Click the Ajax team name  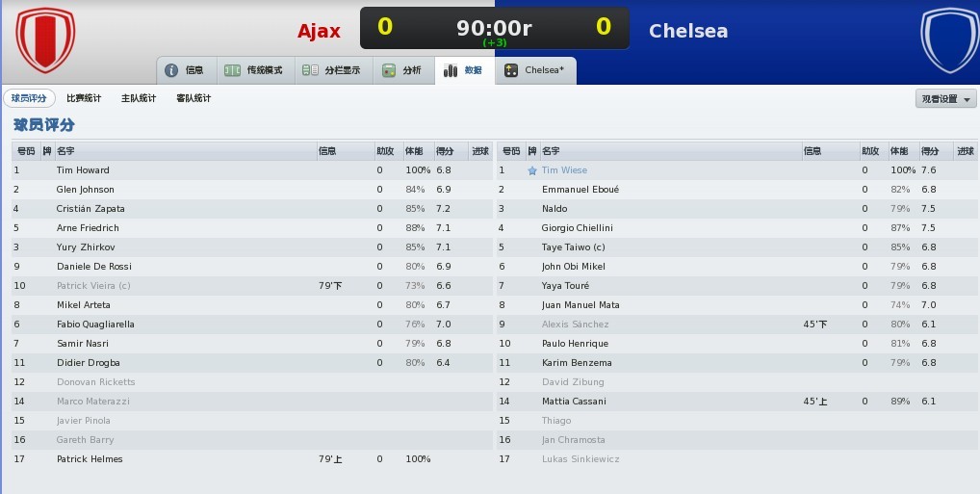(319, 31)
